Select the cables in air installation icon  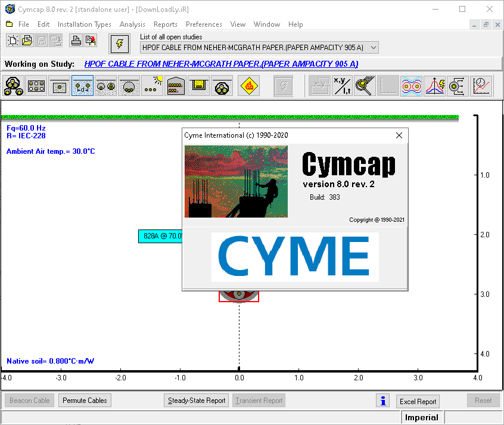[14, 86]
